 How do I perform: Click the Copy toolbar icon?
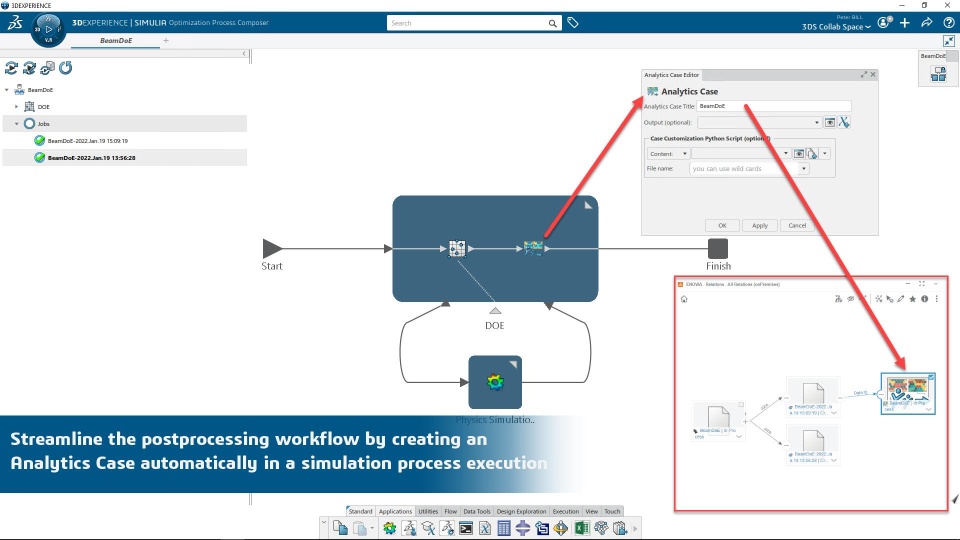click(x=340, y=528)
